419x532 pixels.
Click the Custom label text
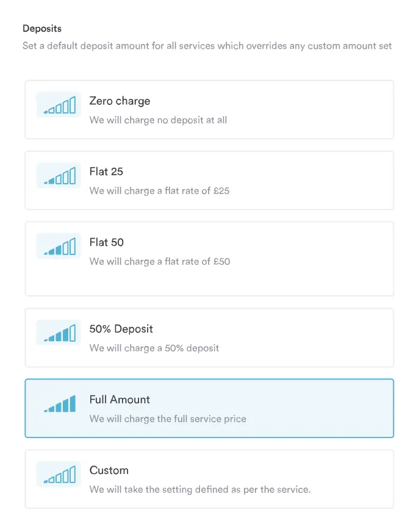click(109, 470)
